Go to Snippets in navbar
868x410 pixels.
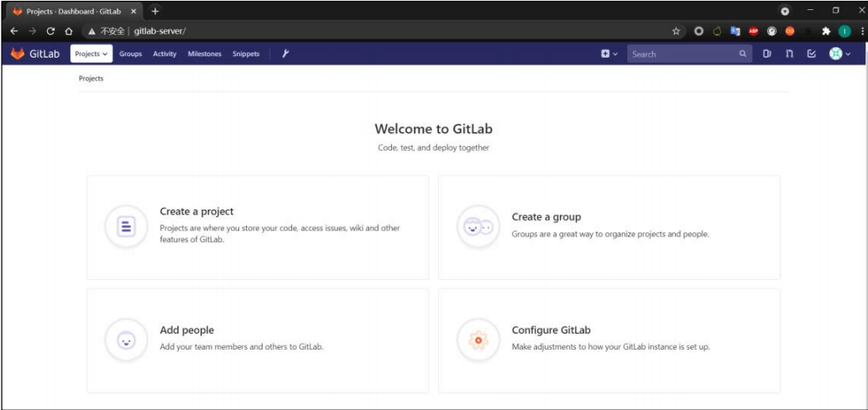pyautogui.click(x=246, y=54)
